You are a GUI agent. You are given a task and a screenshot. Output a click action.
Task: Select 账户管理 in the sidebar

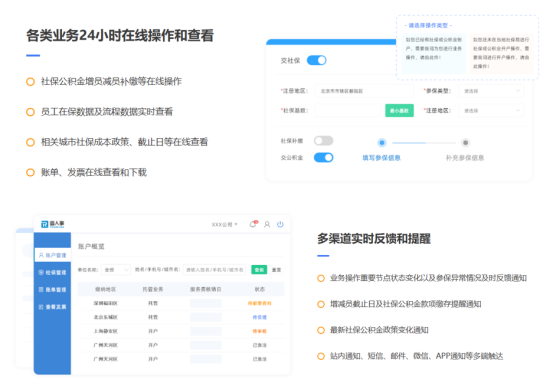pos(53,255)
